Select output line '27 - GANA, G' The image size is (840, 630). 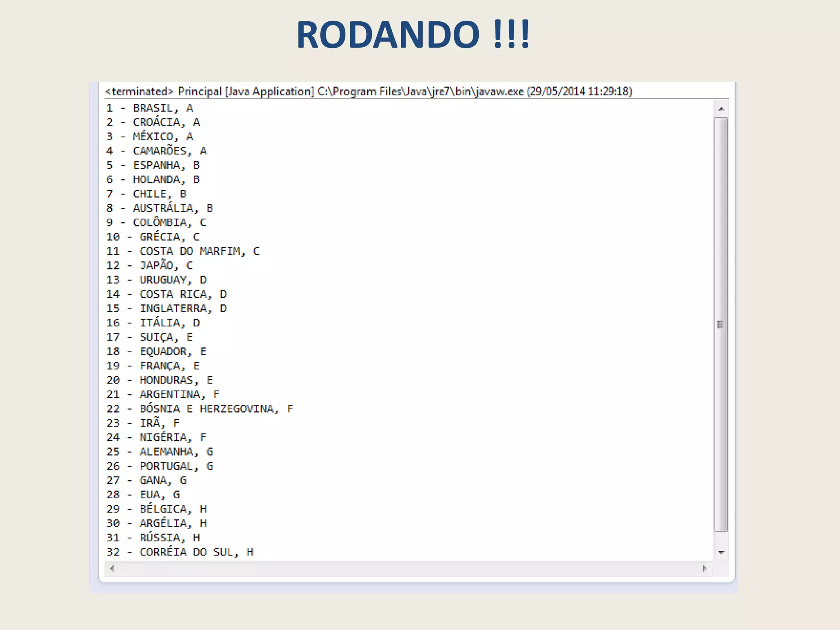(x=146, y=480)
